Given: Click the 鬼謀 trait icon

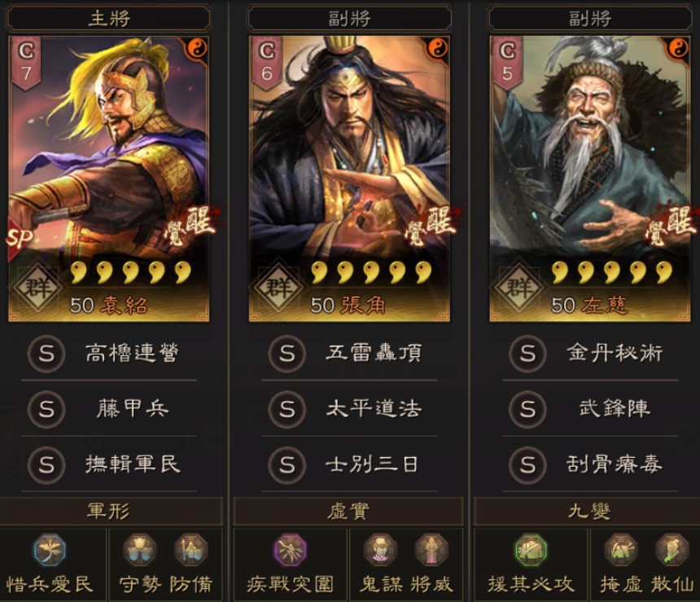Looking at the screenshot, I should 380,550.
